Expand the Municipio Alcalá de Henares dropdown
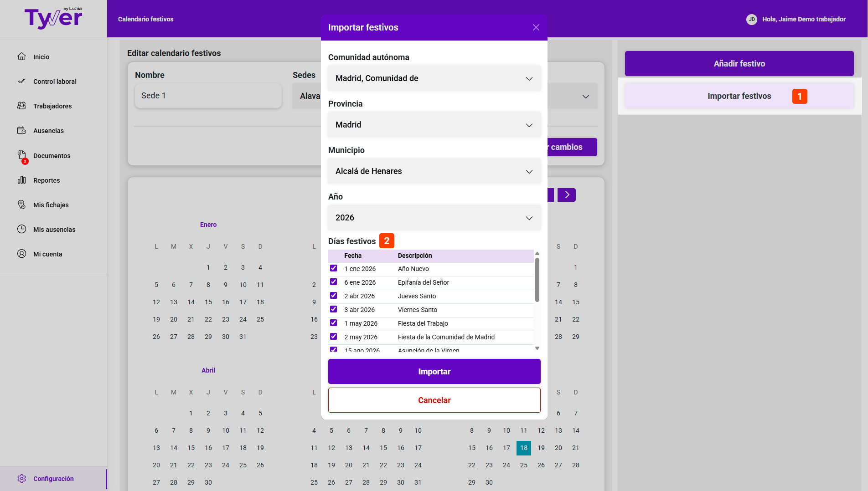This screenshot has height=491, width=868. click(434, 171)
